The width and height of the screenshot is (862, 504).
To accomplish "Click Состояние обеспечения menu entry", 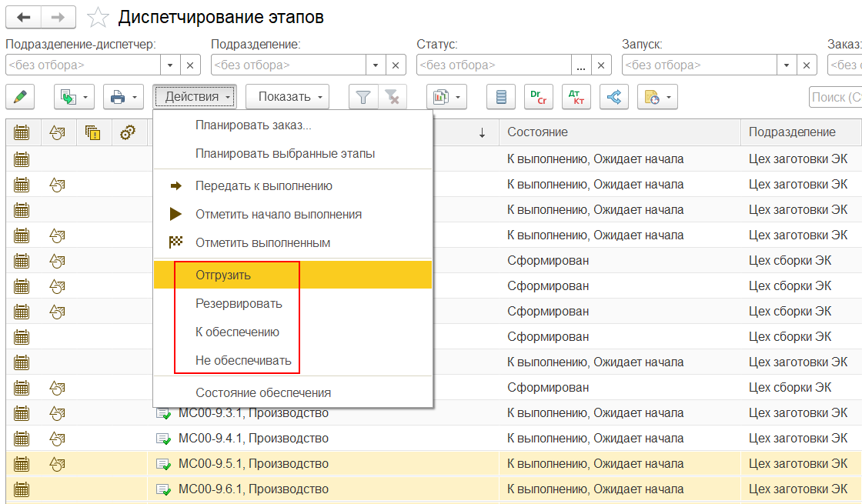I will pyautogui.click(x=263, y=392).
